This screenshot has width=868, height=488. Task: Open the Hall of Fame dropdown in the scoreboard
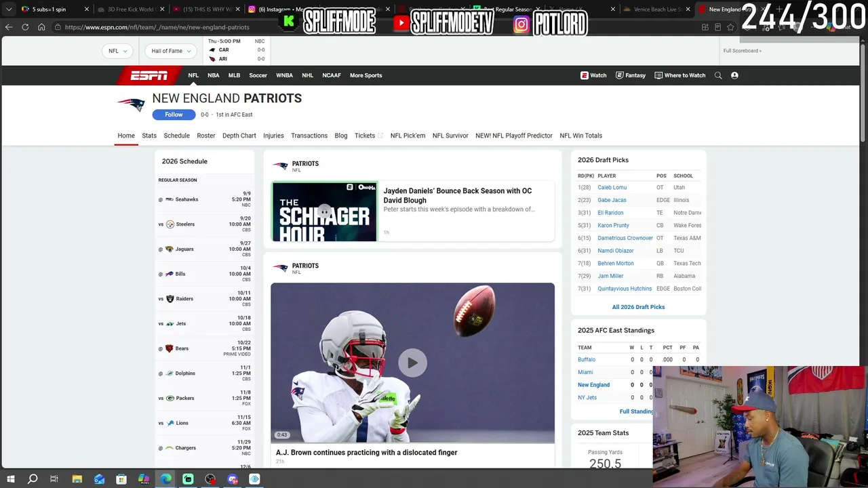[x=171, y=51]
